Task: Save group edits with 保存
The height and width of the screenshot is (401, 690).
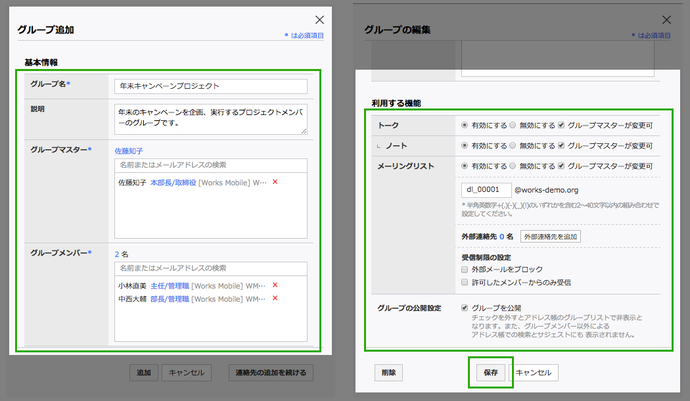Action: (491, 372)
